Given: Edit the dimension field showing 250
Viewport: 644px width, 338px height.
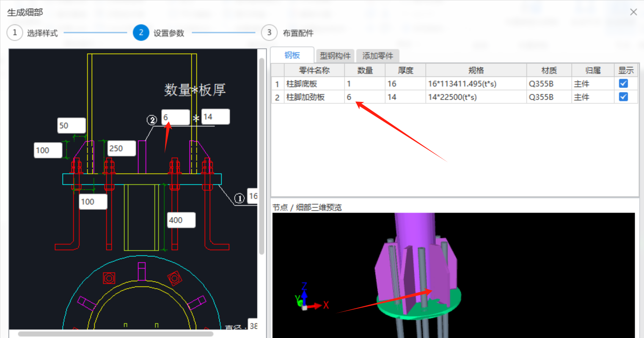Looking at the screenshot, I should (122, 148).
